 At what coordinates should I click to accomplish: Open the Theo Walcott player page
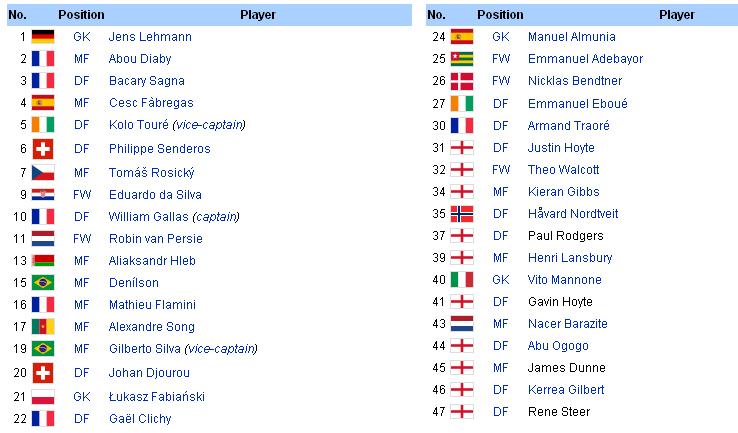click(x=563, y=169)
